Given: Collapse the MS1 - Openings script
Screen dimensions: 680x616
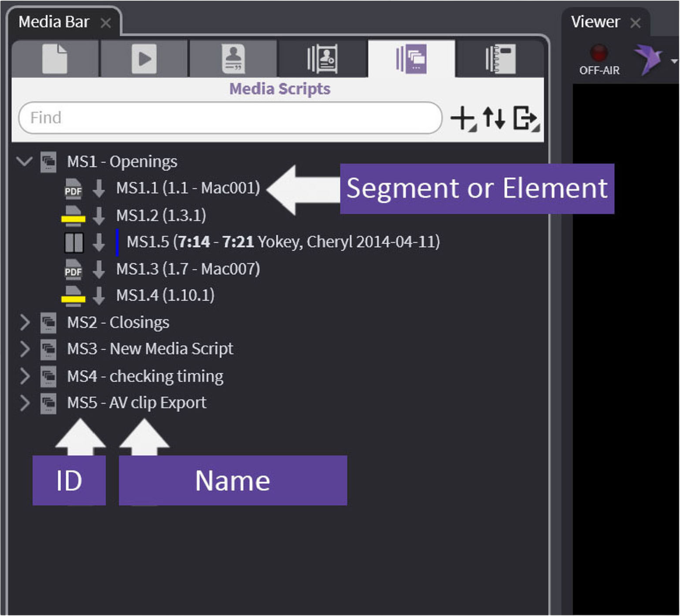Looking at the screenshot, I should coord(24,162).
